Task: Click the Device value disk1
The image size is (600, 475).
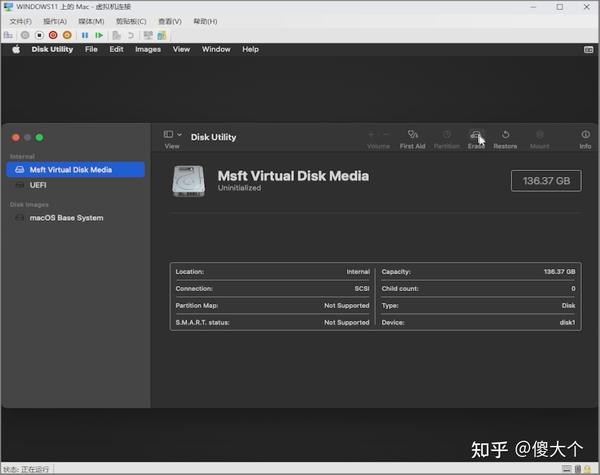Action: (567, 323)
